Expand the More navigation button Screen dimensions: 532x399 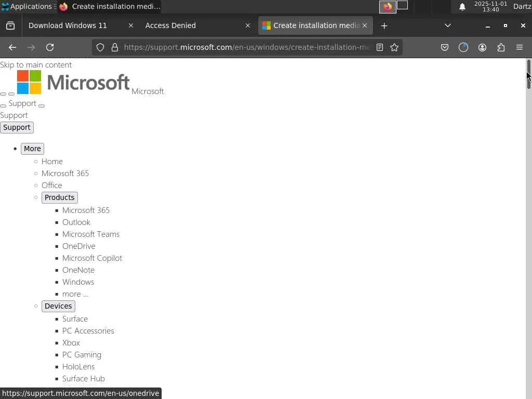[x=32, y=149]
